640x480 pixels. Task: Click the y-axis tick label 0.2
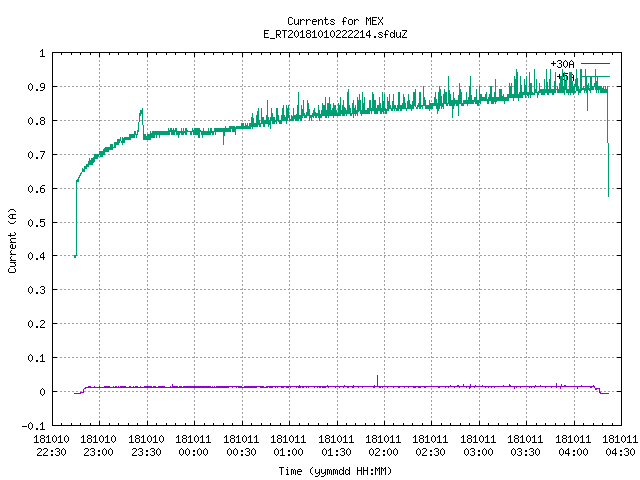36,324
